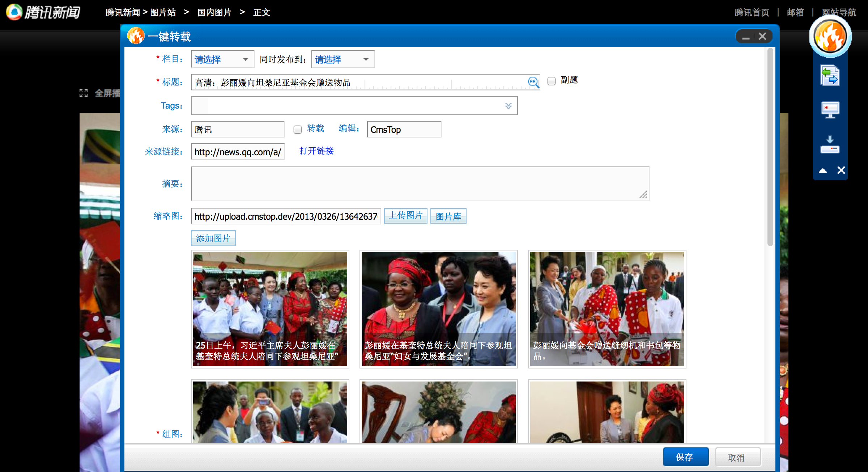The image size is (868, 472).
Task: Click the monitor icon in side toolbar
Action: coord(830,110)
